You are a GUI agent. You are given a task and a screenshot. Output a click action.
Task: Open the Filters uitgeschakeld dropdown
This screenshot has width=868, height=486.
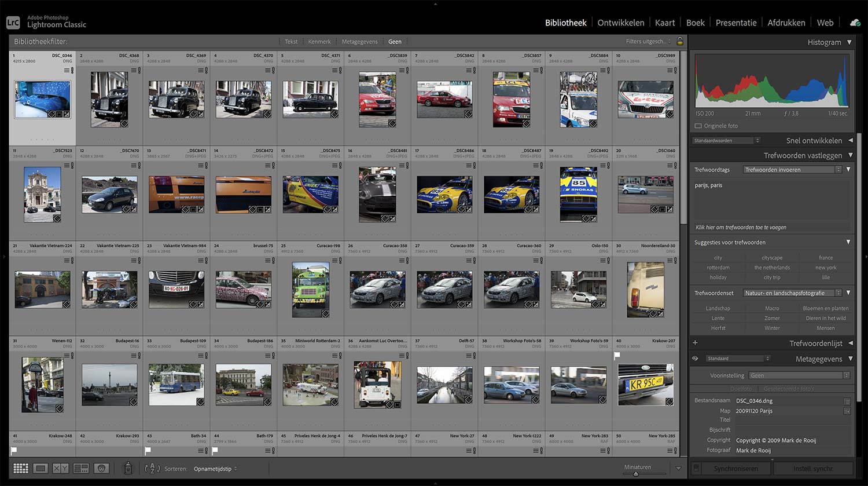click(649, 42)
